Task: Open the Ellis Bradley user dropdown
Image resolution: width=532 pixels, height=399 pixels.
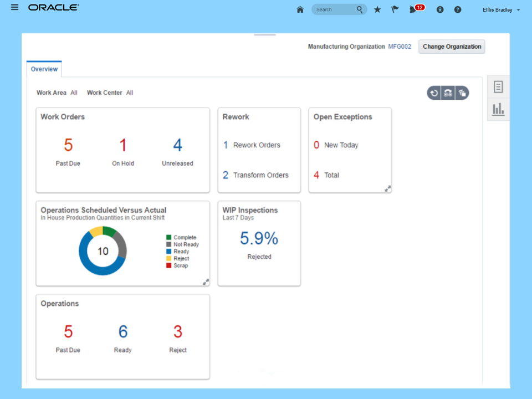Action: [501, 10]
